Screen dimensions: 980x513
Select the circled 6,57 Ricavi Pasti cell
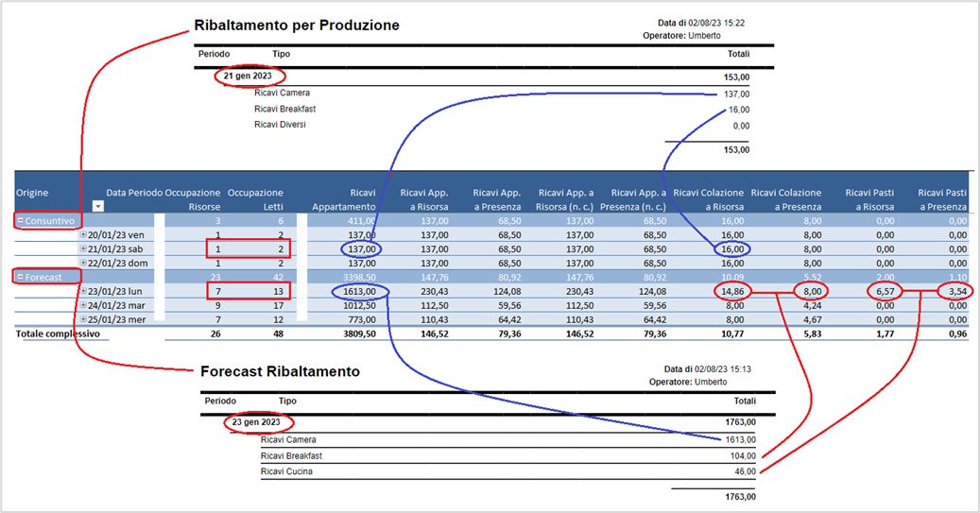click(885, 291)
